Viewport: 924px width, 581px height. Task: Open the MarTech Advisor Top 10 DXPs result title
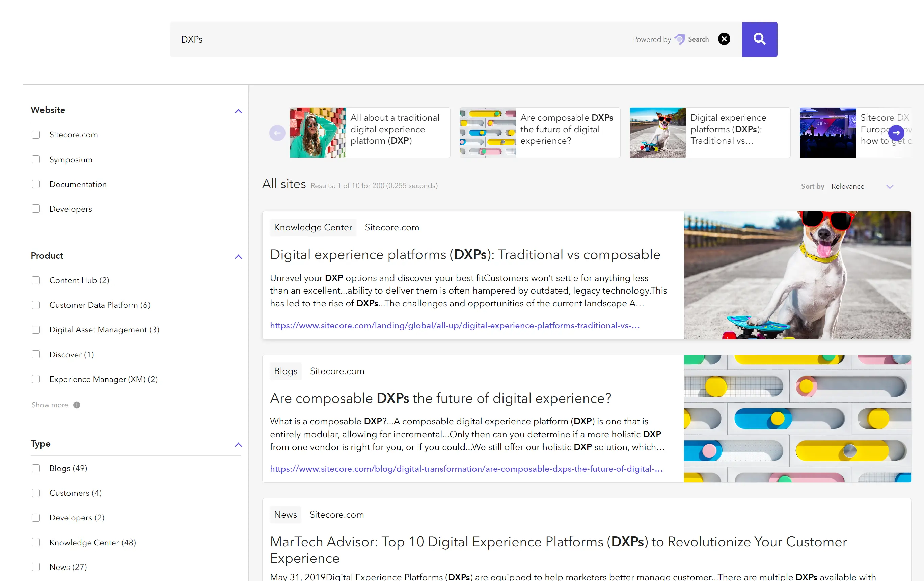[x=558, y=550]
